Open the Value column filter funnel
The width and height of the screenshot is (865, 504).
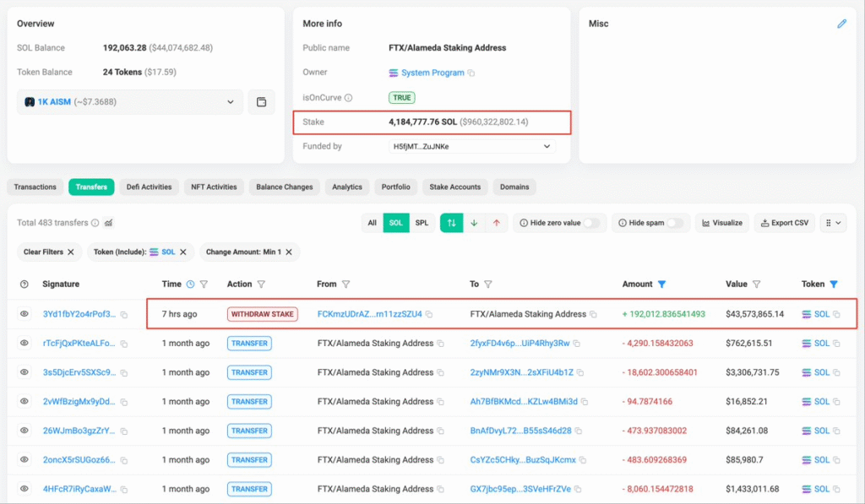click(756, 284)
